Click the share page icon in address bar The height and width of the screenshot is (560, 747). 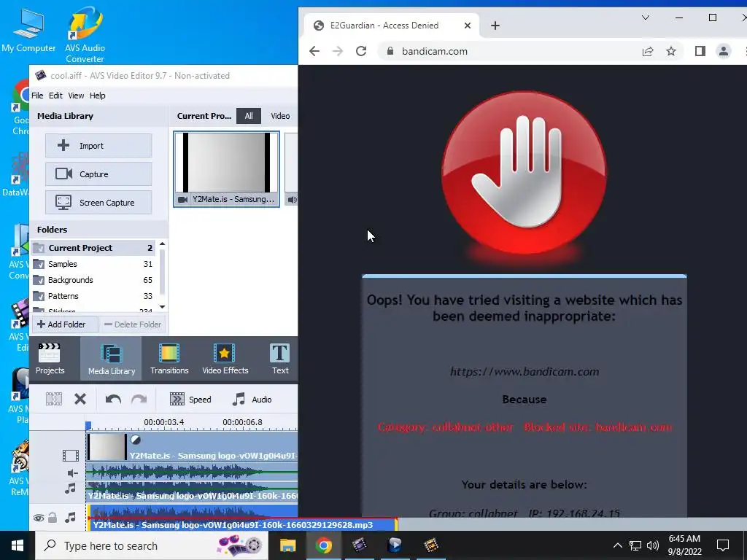(x=648, y=52)
